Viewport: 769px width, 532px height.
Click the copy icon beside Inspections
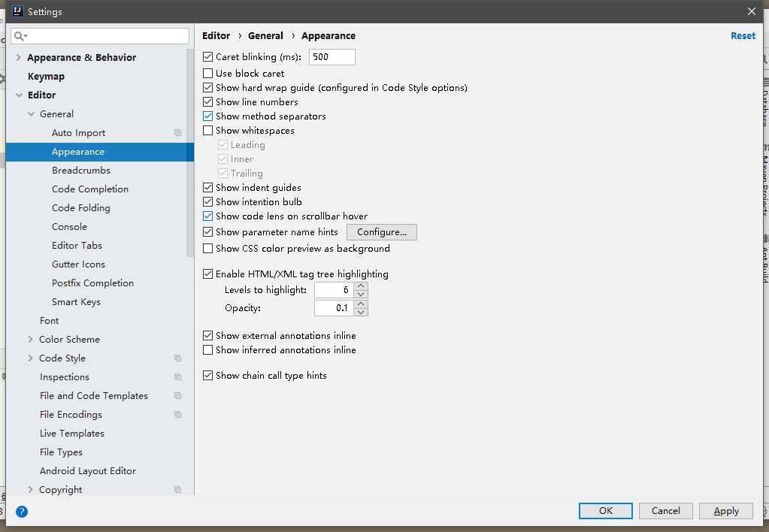(x=177, y=377)
